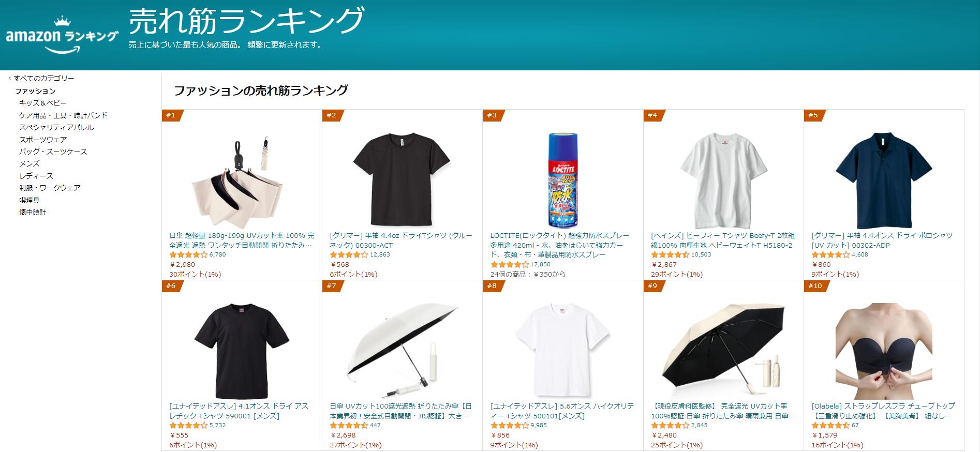Open the white Hanes Beefy-T shirt image
Image resolution: width=980 pixels, height=452 pixels.
723,180
